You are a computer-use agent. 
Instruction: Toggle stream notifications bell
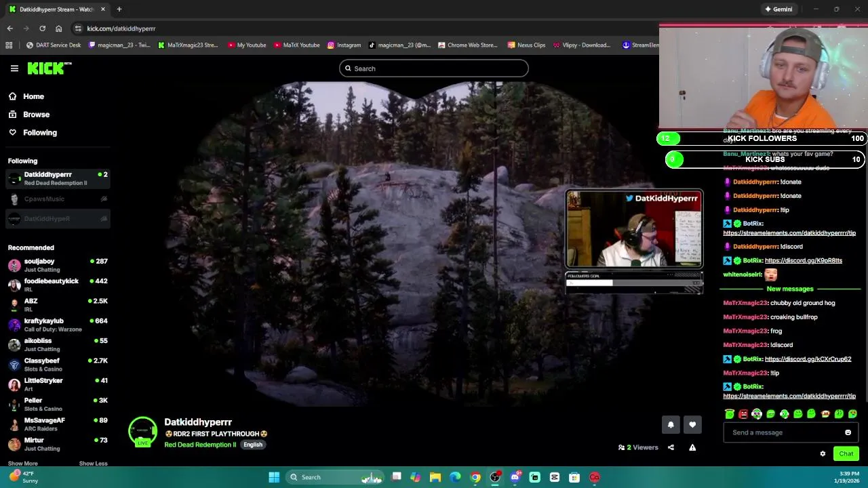tap(671, 425)
